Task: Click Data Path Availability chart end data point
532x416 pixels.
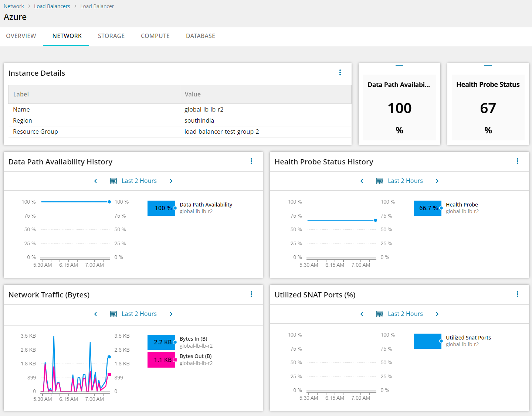Action: (x=109, y=202)
